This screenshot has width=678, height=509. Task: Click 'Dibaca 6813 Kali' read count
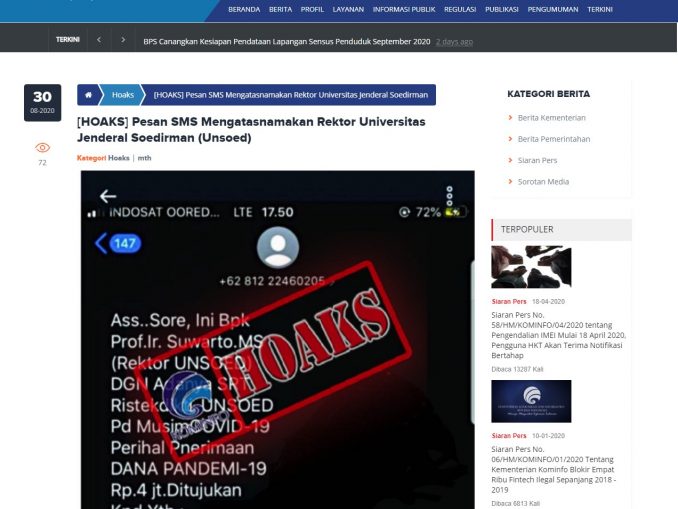point(515,503)
